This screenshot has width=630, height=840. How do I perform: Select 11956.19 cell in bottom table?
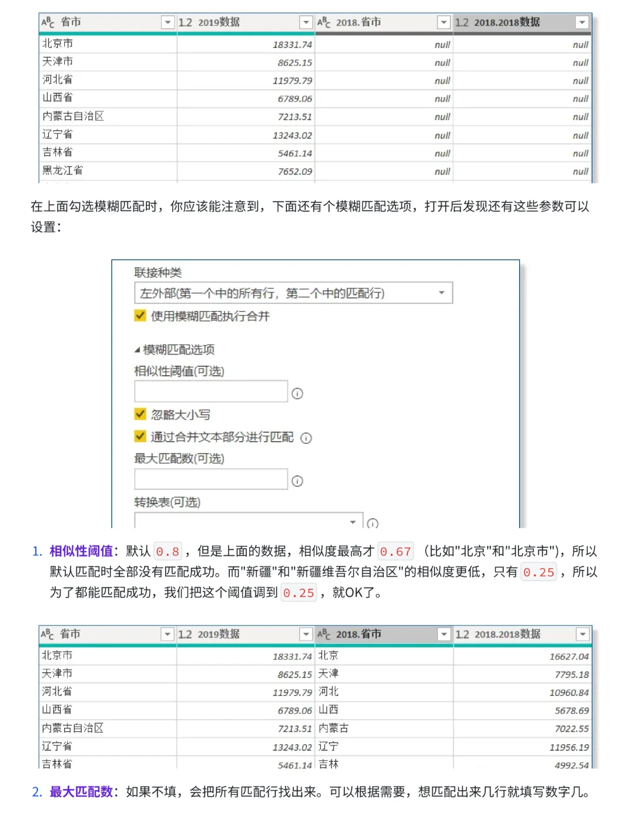click(x=523, y=747)
